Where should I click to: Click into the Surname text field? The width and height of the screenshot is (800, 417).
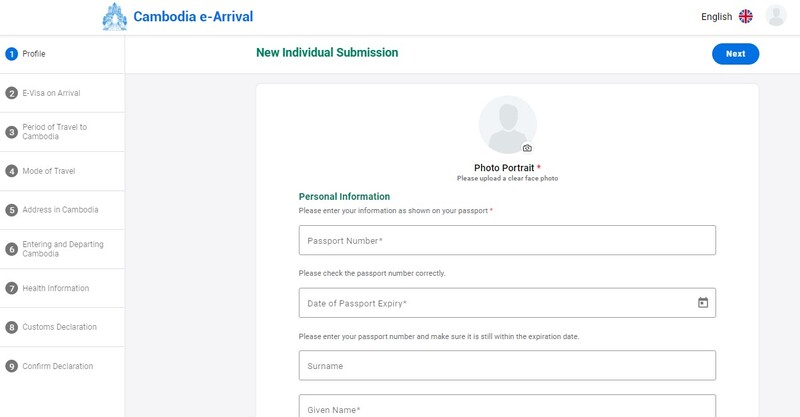[507, 365]
